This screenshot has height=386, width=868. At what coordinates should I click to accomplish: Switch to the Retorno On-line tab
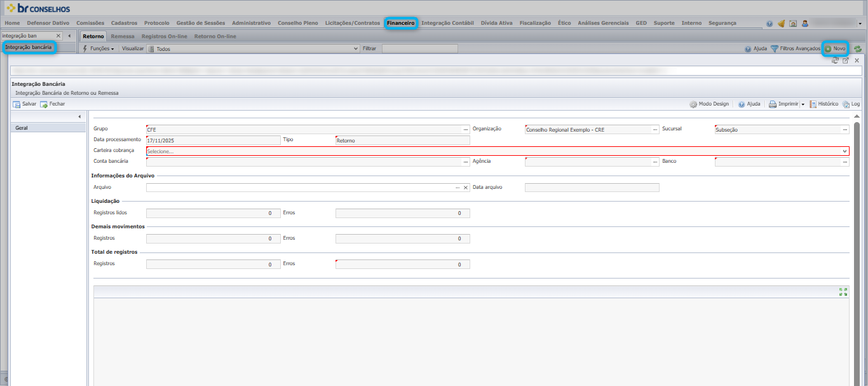pyautogui.click(x=215, y=36)
